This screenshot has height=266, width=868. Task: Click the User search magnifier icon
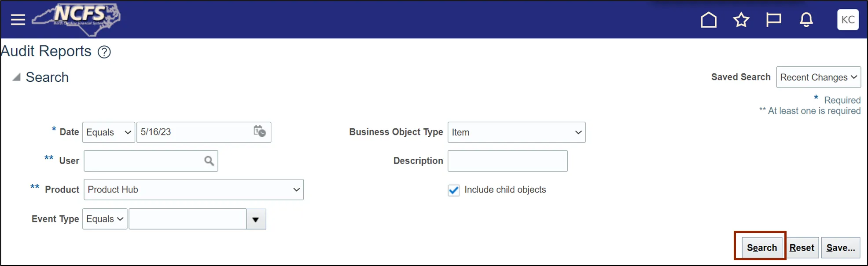tap(209, 161)
